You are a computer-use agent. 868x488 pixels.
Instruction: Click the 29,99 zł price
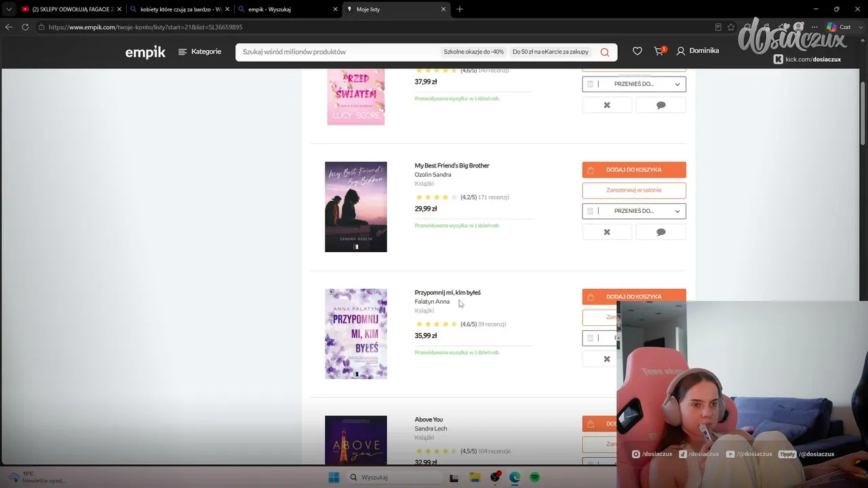point(426,209)
